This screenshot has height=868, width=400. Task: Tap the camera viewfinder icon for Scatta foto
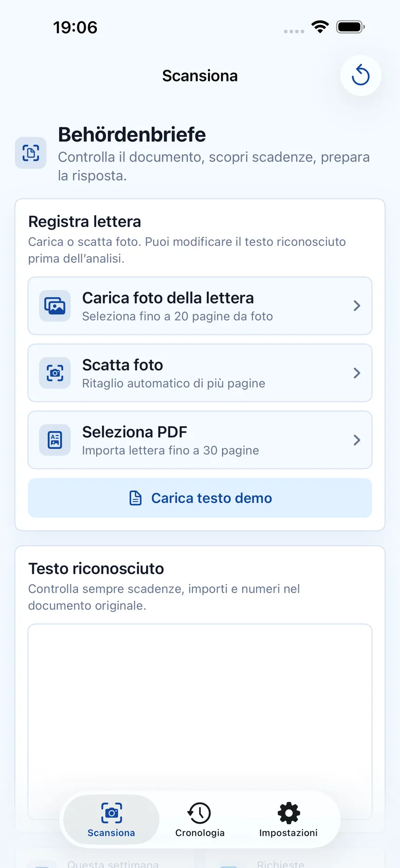point(55,373)
